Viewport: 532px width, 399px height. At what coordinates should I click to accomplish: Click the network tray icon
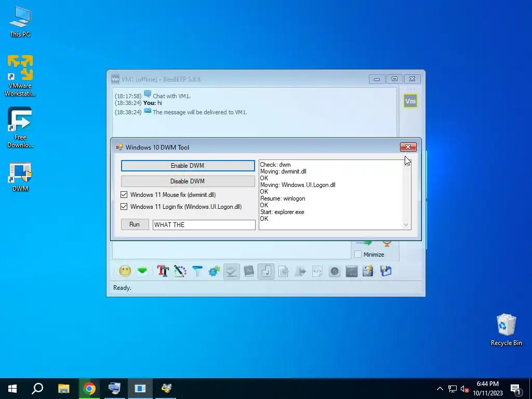(453, 389)
